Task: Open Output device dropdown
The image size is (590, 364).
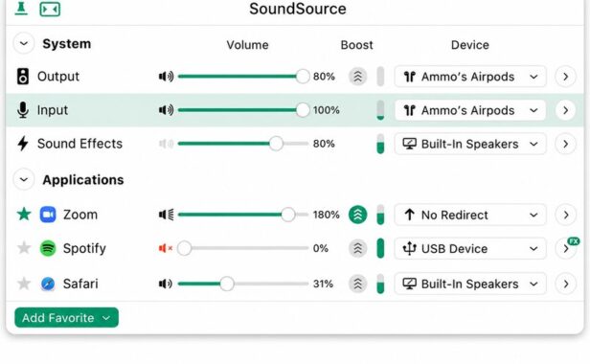Action: [470, 77]
